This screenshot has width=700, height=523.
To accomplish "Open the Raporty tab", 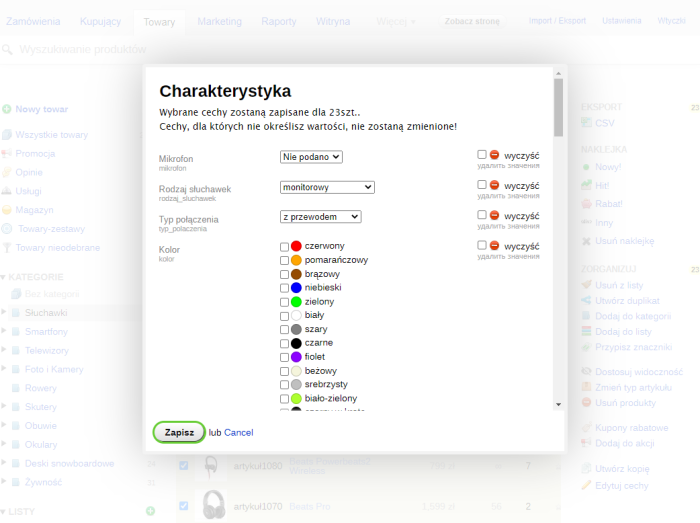I will coord(278,21).
